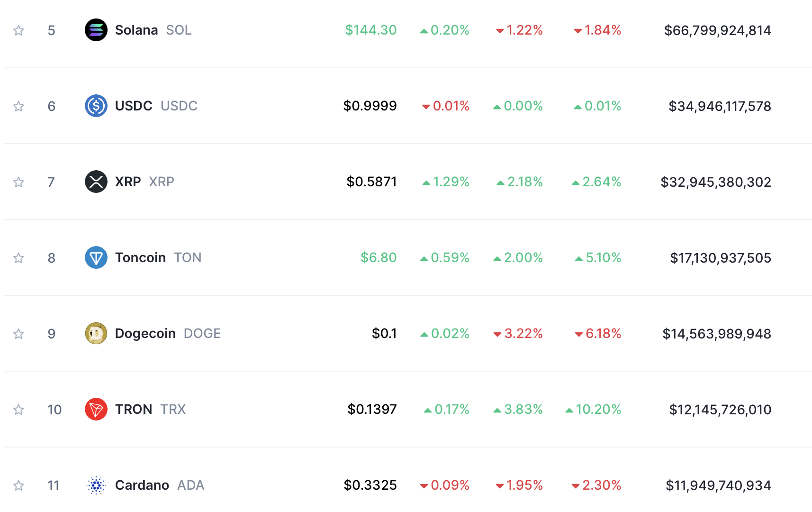Add Solana to watchlist with star
Viewport: 812px width, 512px height.
click(18, 30)
